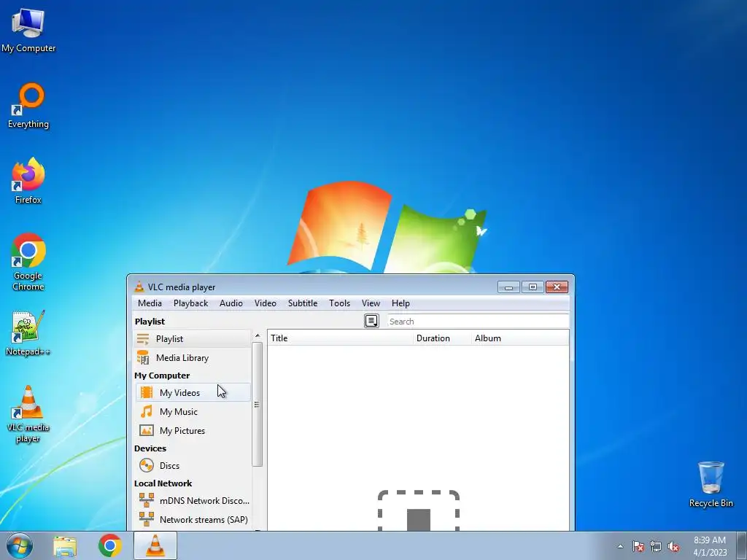Select Discs under Devices
747x560 pixels.
click(x=193, y=465)
